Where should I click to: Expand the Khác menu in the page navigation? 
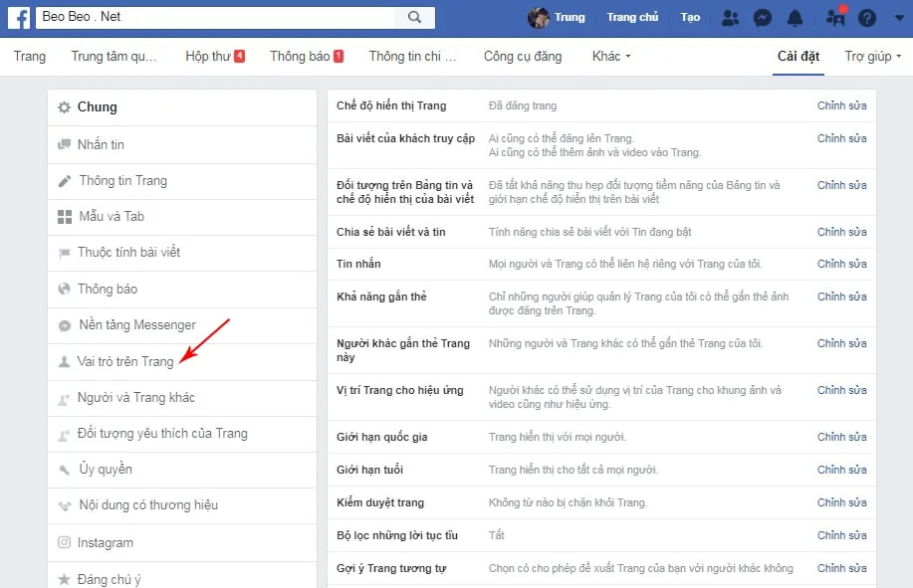coord(609,56)
